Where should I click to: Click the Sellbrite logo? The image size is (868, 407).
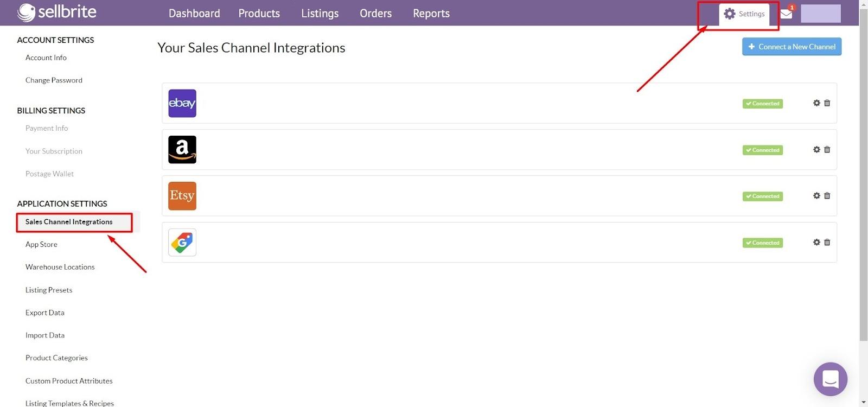56,12
